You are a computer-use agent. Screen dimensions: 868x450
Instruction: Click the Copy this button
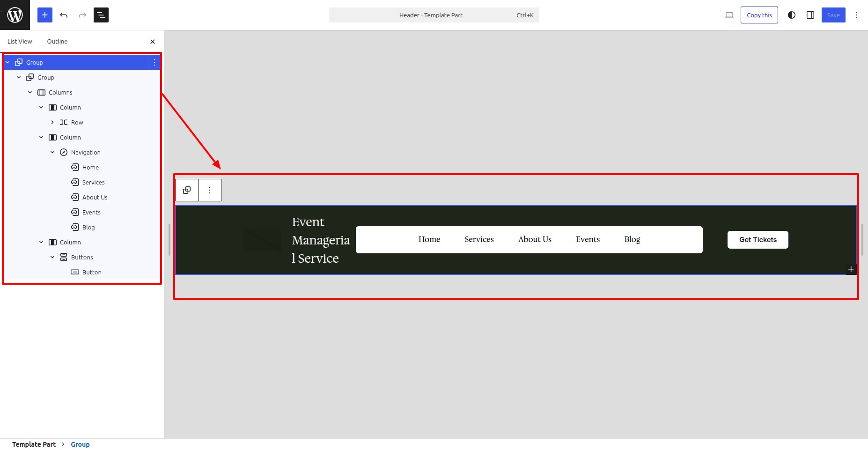[759, 15]
